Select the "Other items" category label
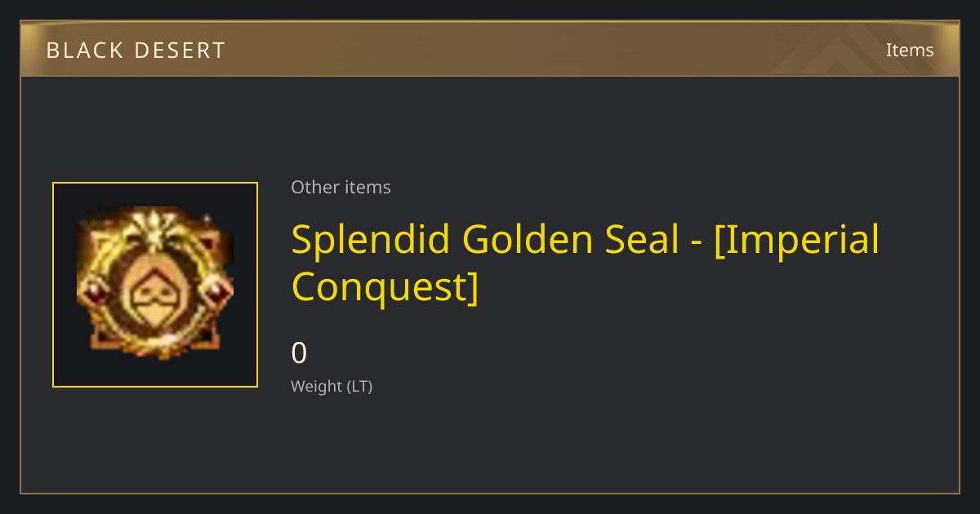Viewport: 980px width, 514px height. click(x=341, y=187)
